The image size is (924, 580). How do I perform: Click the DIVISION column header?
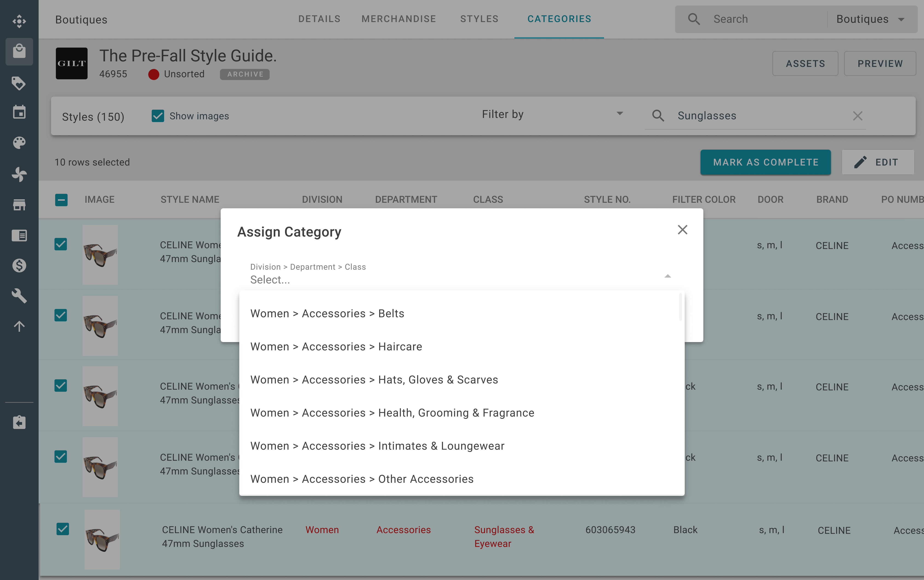tap(322, 200)
